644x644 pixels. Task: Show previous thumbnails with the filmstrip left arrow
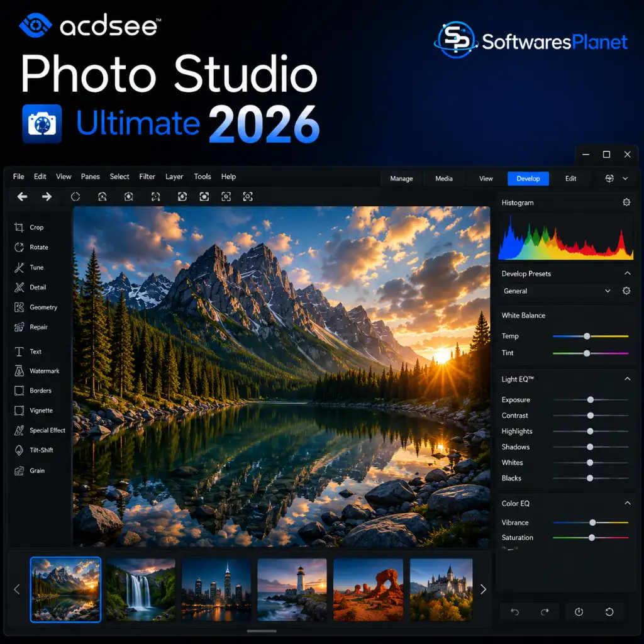17,589
